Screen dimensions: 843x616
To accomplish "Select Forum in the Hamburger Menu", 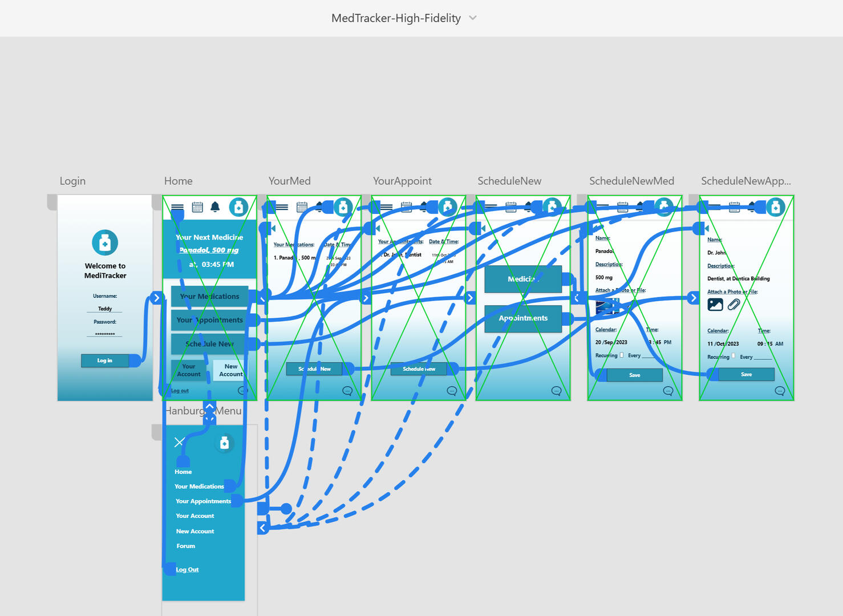I will [x=185, y=546].
